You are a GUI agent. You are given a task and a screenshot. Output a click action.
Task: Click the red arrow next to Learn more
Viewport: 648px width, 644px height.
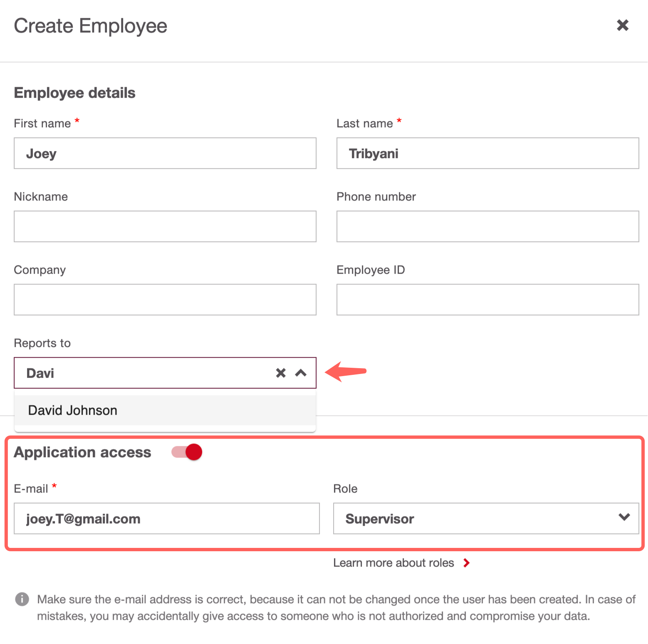point(466,563)
